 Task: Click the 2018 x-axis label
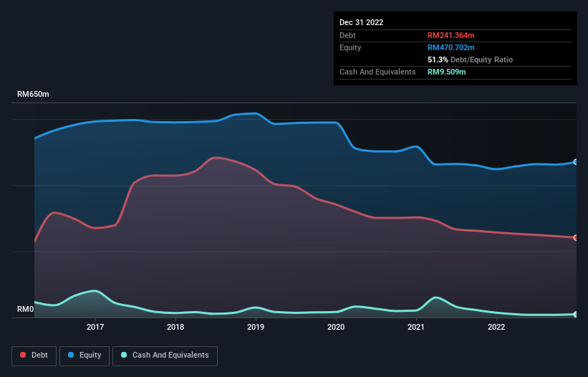175,327
